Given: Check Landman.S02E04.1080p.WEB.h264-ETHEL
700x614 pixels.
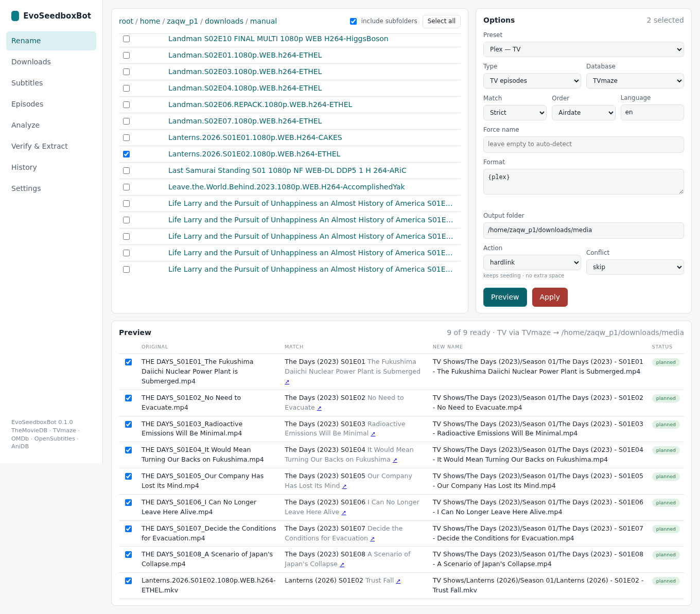Looking at the screenshot, I should click(126, 88).
